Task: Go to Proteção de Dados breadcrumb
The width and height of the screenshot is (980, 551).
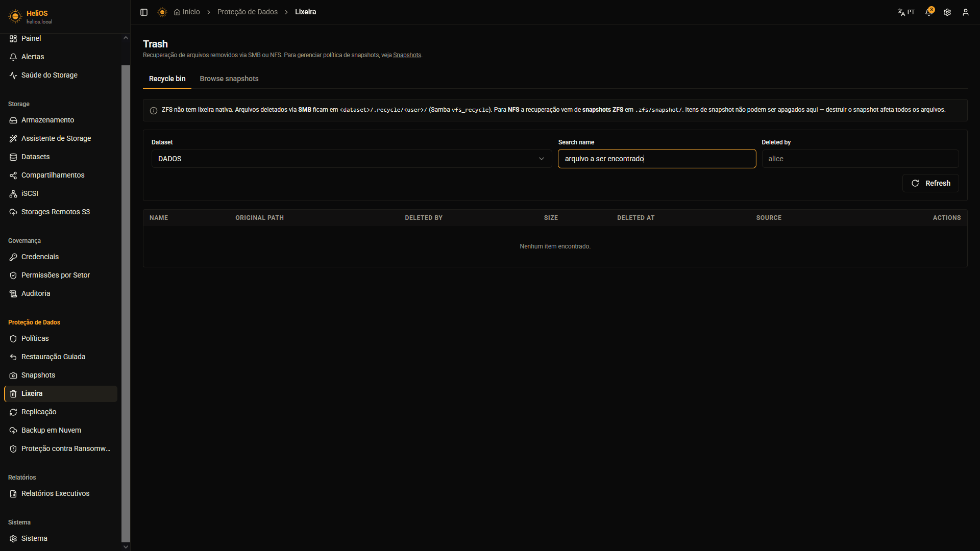Action: coord(248,12)
